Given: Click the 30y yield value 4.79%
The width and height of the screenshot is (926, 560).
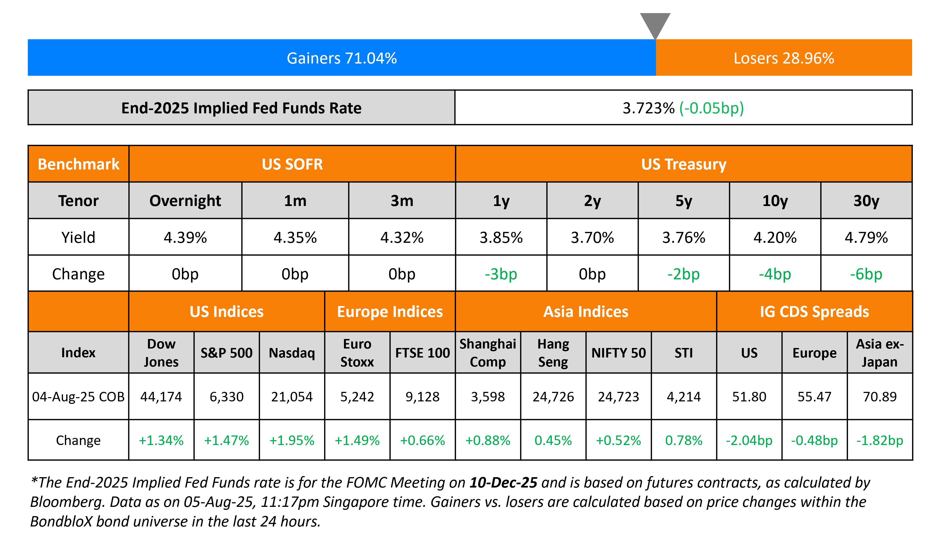Looking at the screenshot, I should tap(866, 237).
